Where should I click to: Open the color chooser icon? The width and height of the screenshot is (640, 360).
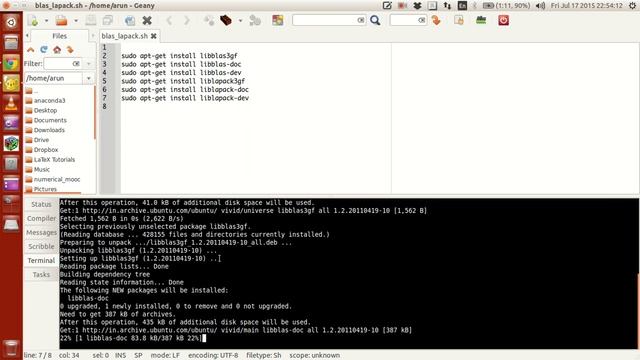pyautogui.click(x=278, y=20)
